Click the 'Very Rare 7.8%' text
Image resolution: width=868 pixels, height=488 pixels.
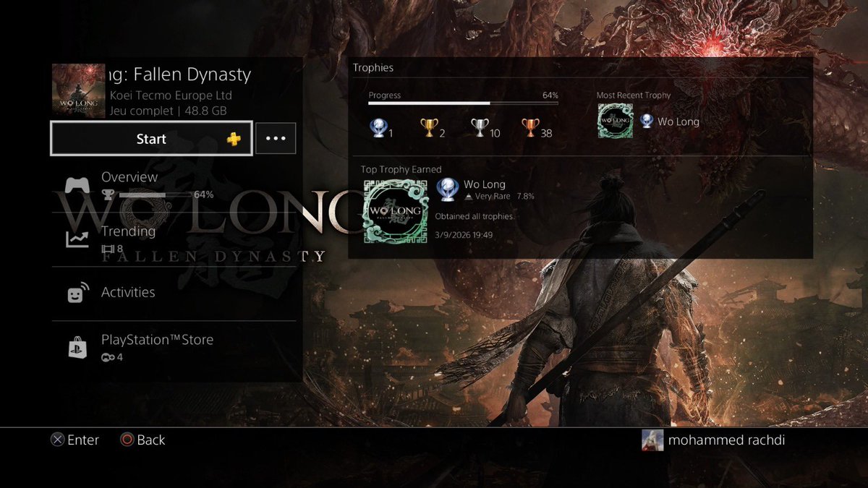(504, 197)
